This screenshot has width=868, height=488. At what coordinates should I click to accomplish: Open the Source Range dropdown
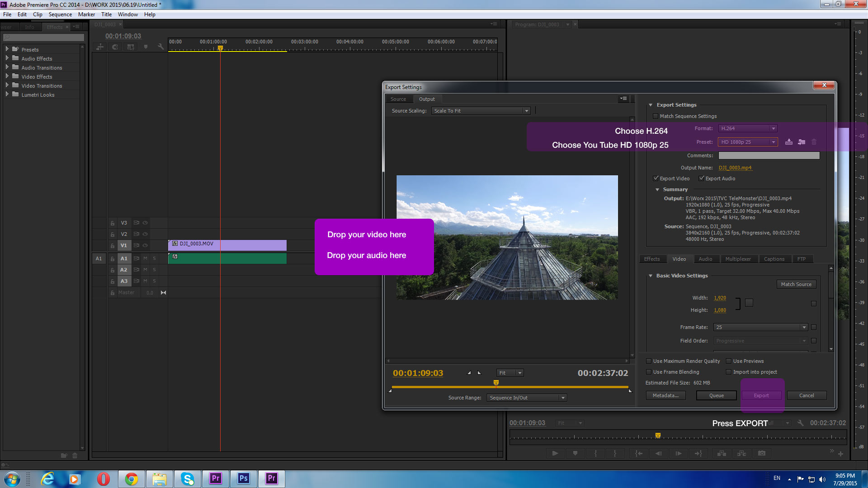pyautogui.click(x=527, y=398)
